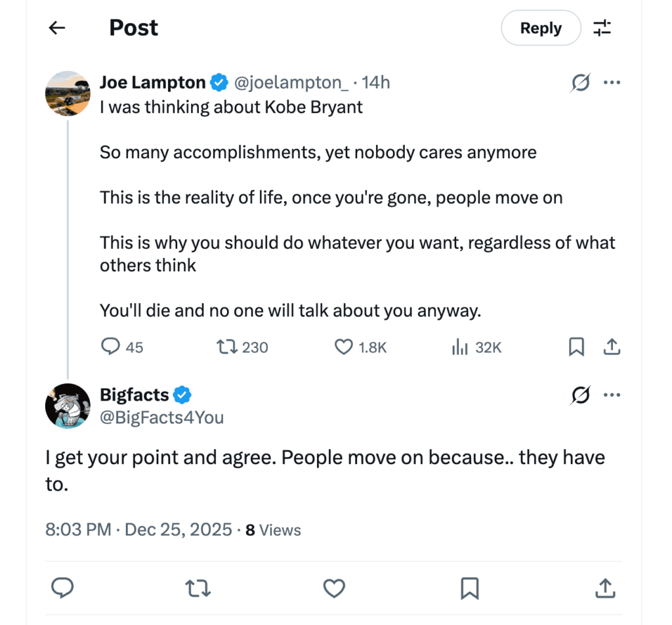Reply to the Bigfacts post
This screenshot has height=625, width=672.
pos(62,588)
